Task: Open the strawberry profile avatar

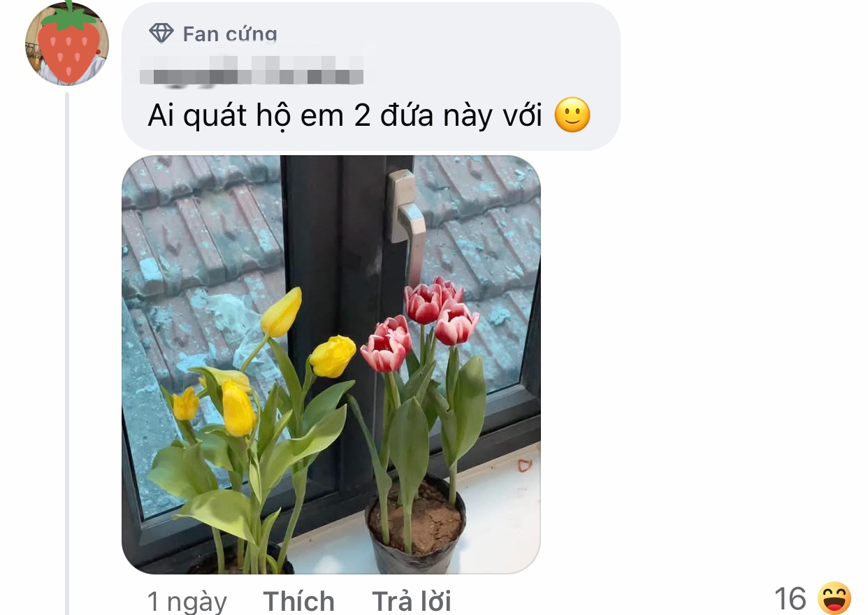Action: 67,43
